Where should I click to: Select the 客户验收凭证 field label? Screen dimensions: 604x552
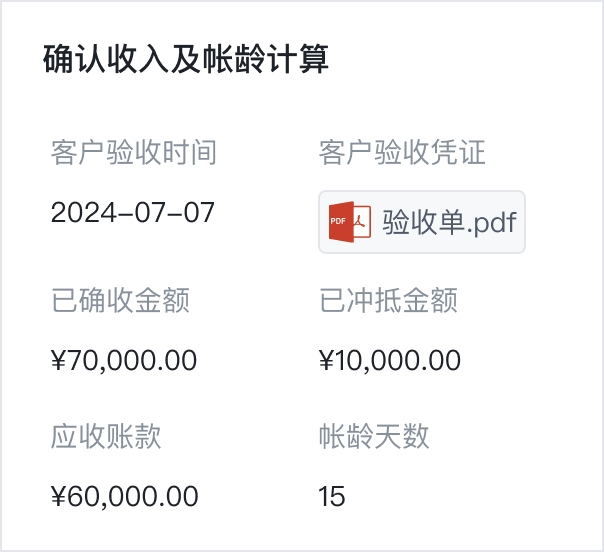click(401, 153)
